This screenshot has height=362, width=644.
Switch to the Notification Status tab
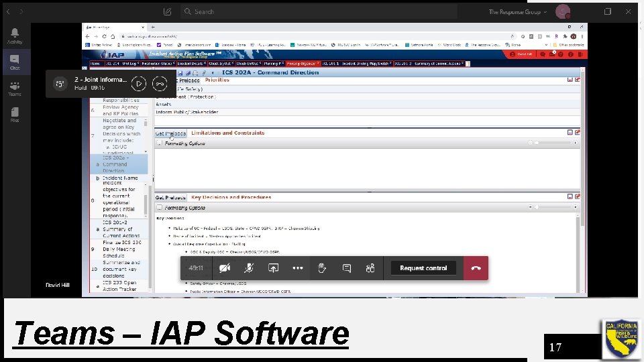coord(158,64)
